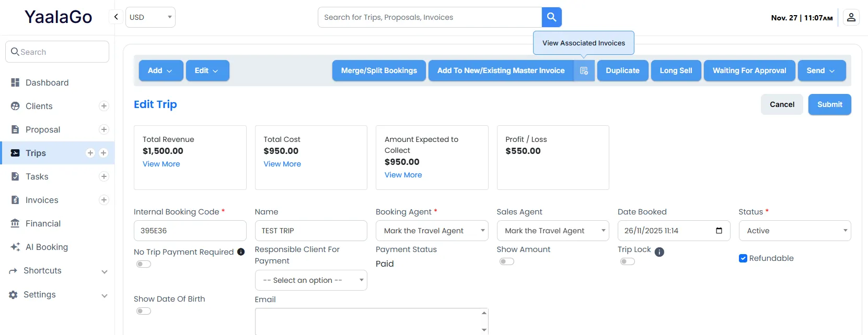This screenshot has height=335, width=868.
Task: Click the AI Booking sparkle icon
Action: coord(15,247)
